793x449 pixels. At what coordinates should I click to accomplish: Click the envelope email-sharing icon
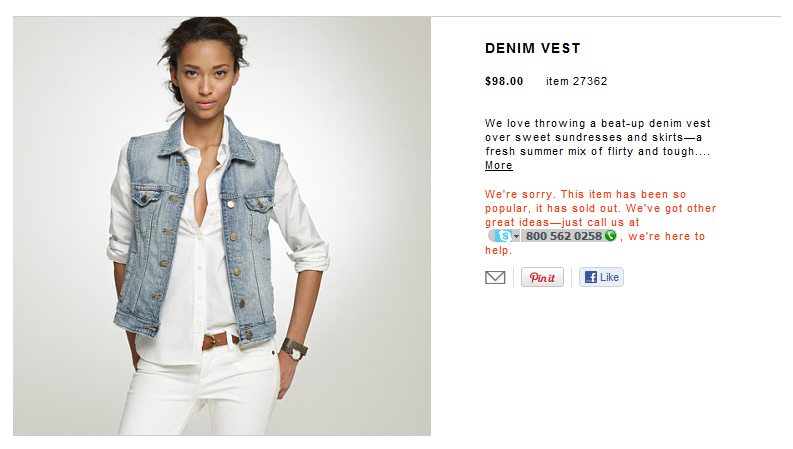coord(495,277)
